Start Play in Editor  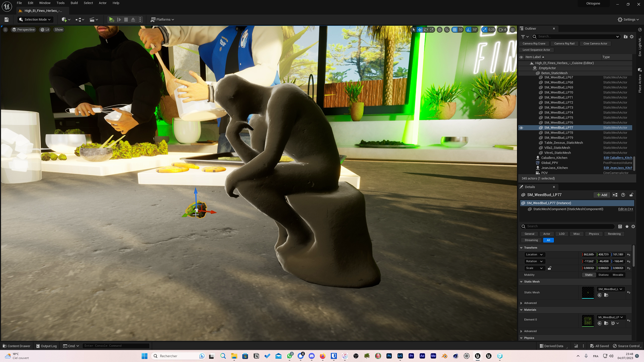111,19
